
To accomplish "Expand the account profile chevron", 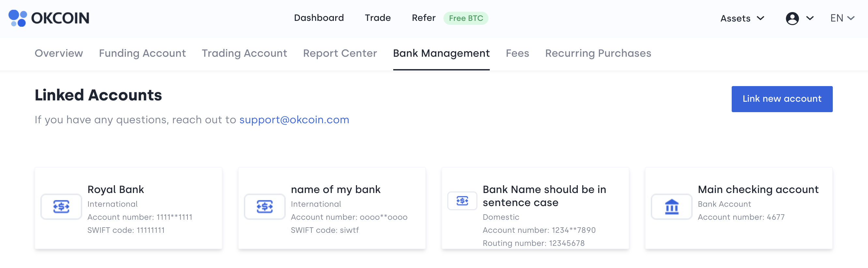I will coord(810,18).
